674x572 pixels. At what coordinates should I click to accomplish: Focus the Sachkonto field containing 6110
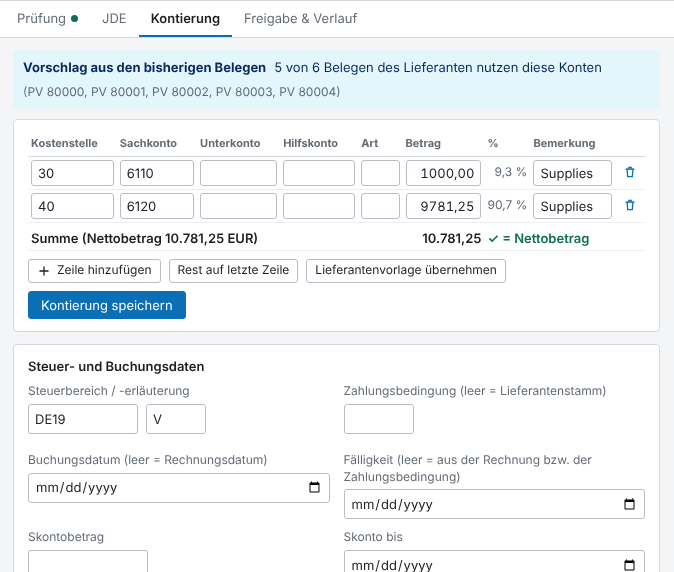pos(157,173)
